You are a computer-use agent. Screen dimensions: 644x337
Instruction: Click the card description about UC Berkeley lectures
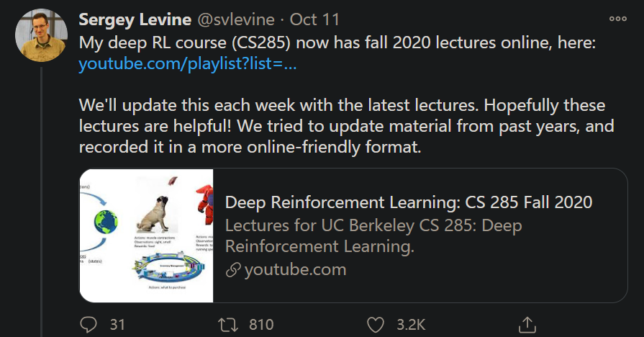373,235
